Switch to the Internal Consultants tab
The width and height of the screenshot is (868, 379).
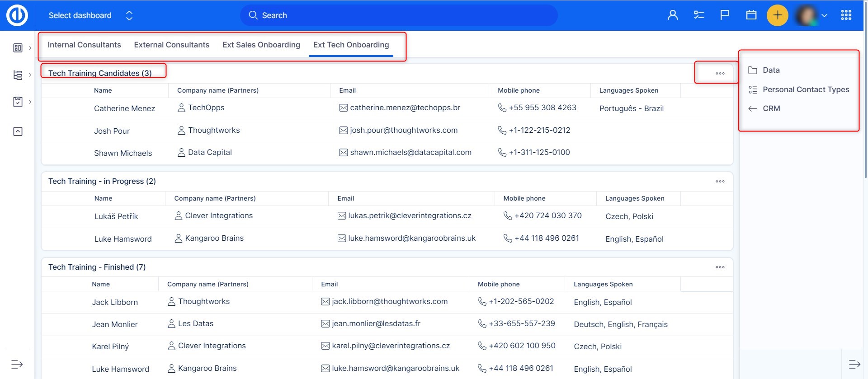(x=84, y=45)
